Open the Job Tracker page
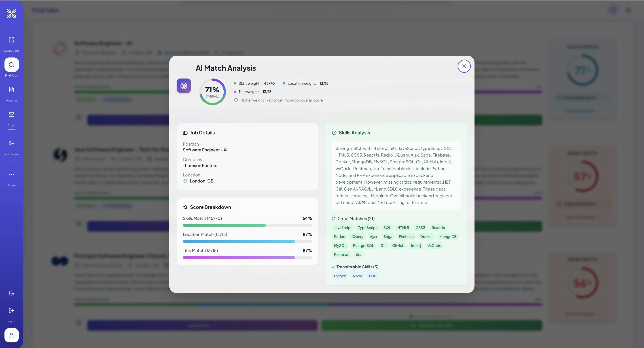Image resolution: width=644 pixels, height=348 pixels. tap(11, 144)
